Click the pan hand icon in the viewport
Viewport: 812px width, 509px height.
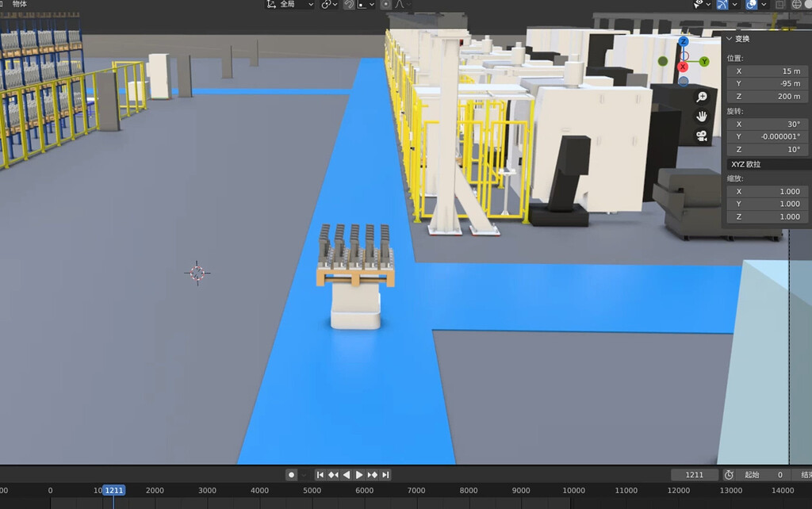(x=701, y=117)
